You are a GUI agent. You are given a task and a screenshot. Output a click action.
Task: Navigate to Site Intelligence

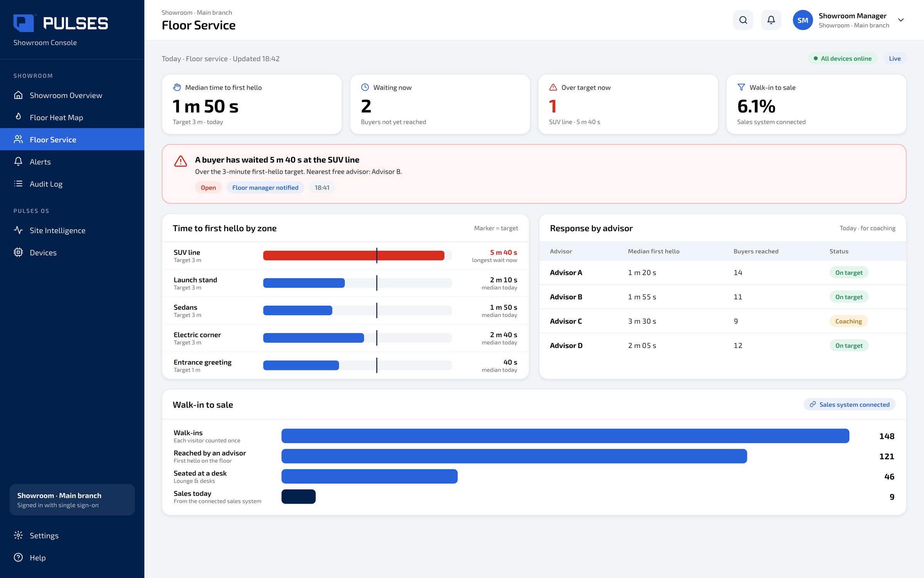pyautogui.click(x=72, y=230)
